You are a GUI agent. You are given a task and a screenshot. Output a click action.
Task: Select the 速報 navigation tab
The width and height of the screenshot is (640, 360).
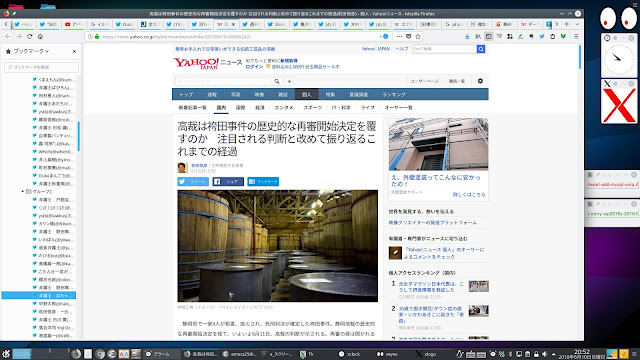[x=212, y=94]
